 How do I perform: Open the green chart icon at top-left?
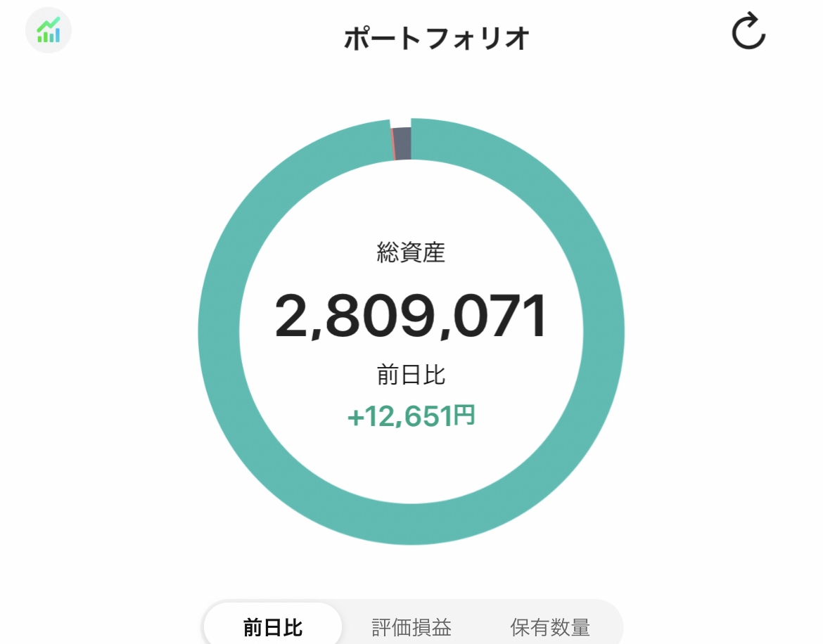(49, 30)
